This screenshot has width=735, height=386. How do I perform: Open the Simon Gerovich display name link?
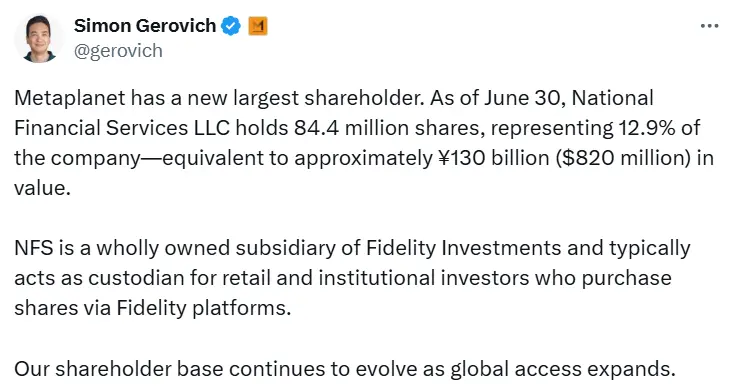[145, 26]
